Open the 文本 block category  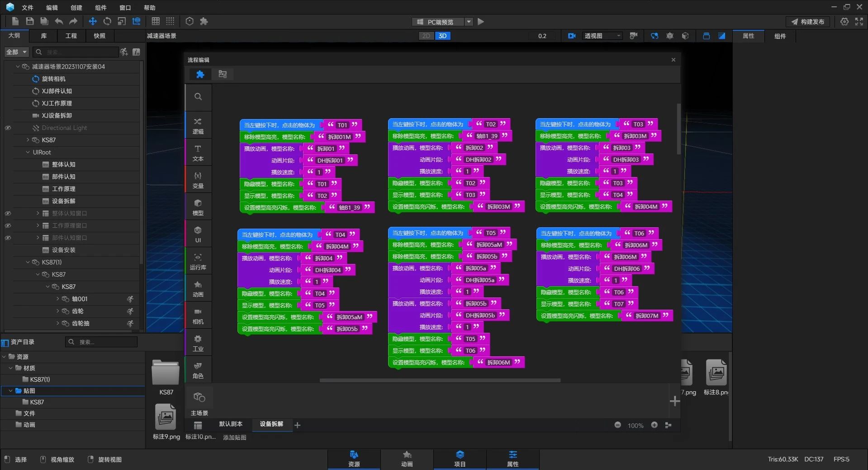(198, 153)
